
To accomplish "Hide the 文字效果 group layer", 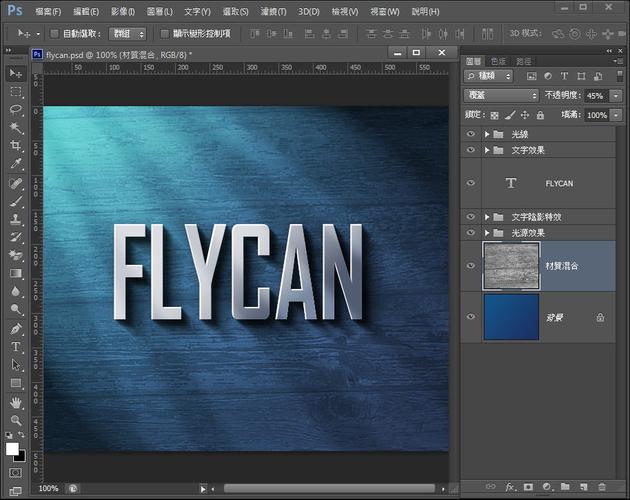I will (471, 150).
